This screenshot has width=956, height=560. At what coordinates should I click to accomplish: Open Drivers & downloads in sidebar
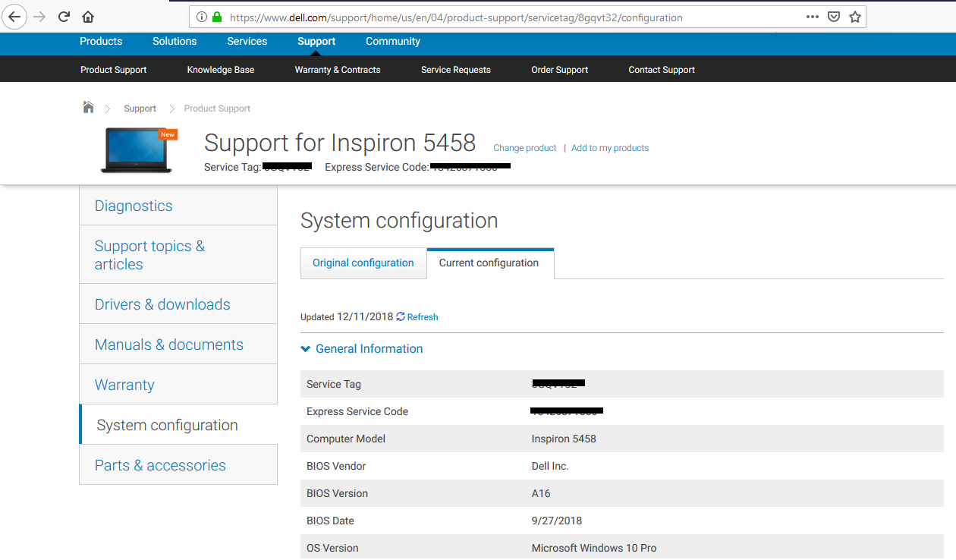[162, 304]
